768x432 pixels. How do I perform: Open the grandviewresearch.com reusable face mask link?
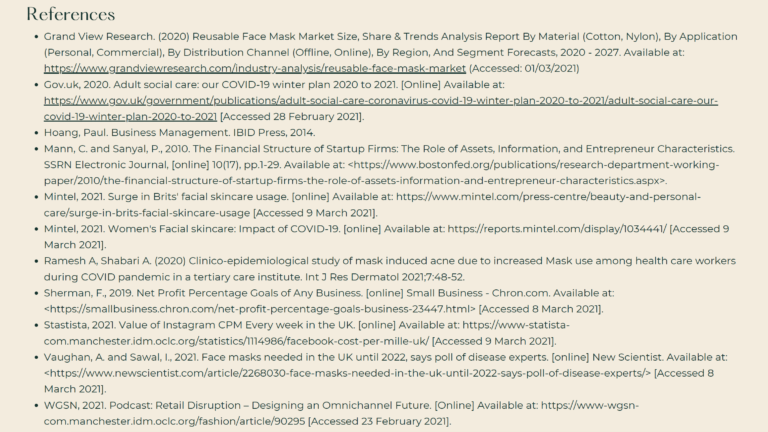click(255, 68)
